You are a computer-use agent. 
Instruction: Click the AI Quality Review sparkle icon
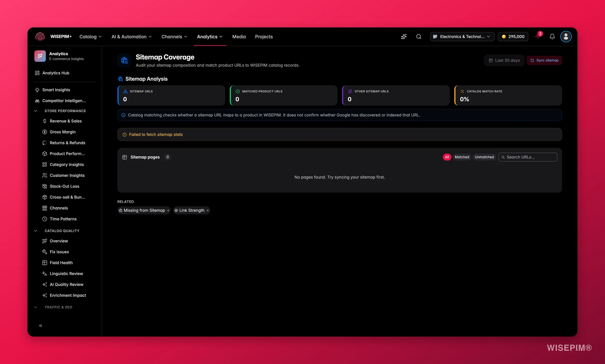pos(45,284)
